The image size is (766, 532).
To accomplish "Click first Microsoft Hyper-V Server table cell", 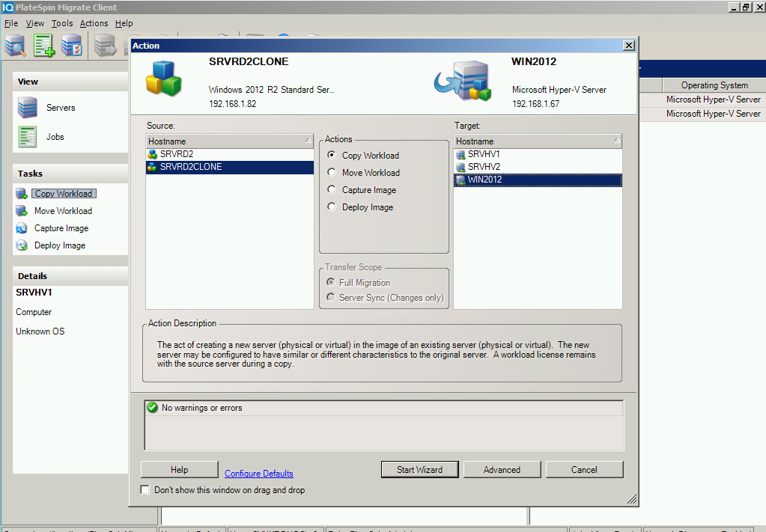I will (x=714, y=100).
